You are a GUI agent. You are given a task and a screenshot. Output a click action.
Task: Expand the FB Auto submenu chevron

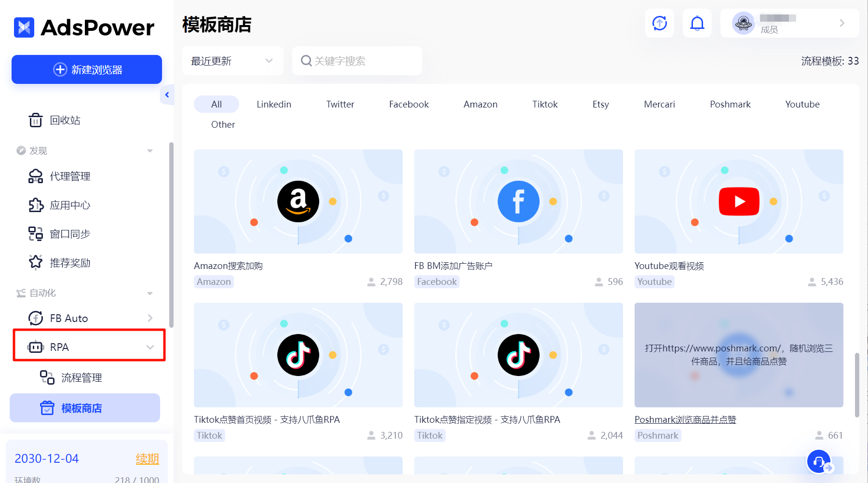pos(150,318)
